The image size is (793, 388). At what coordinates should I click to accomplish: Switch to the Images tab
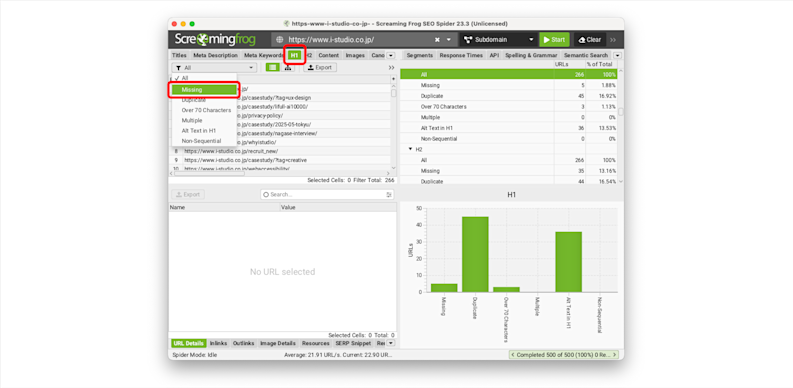(355, 55)
